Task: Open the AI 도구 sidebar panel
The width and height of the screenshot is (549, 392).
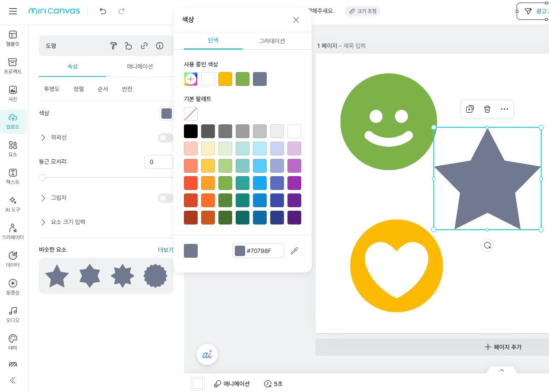Action: 13,204
